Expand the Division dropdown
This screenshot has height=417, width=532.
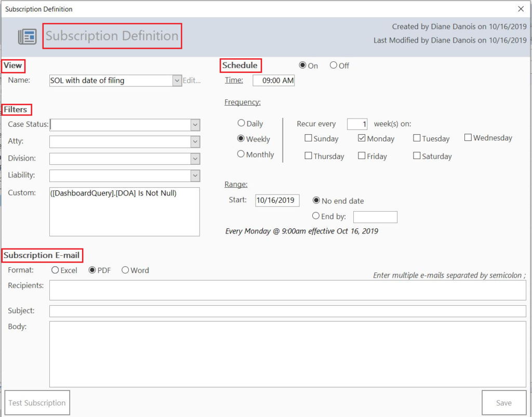(195, 159)
